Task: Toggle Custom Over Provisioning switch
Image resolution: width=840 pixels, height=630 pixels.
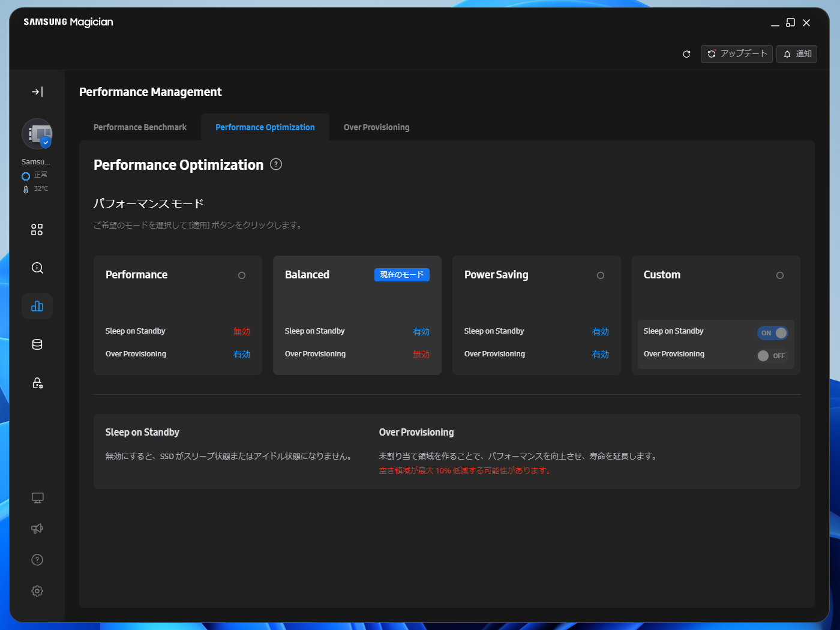Action: click(x=773, y=356)
